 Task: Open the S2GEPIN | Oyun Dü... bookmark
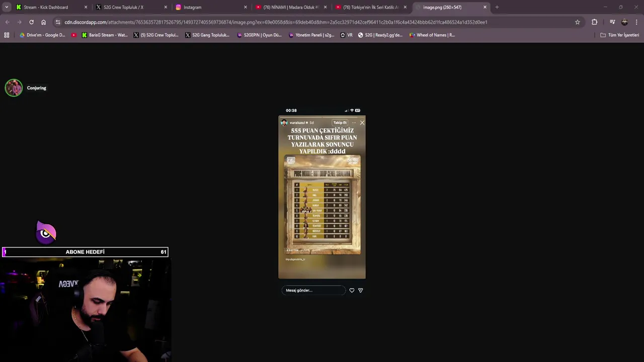(260, 35)
